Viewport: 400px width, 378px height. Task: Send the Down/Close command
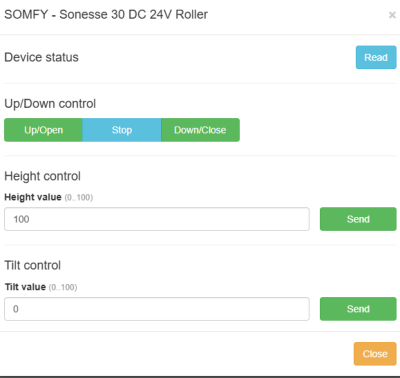point(200,130)
